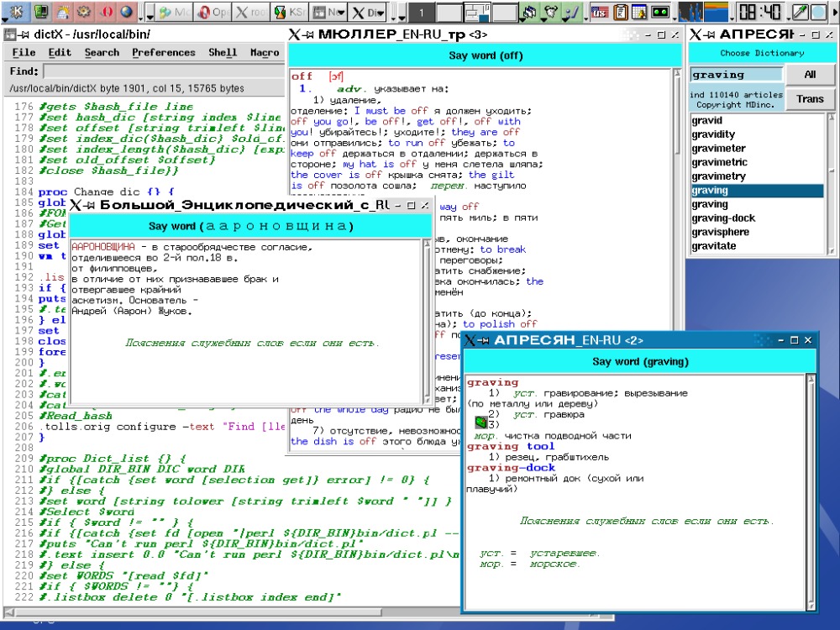
Task: Expand the grouped 'Di' taskbar entry arrow
Action: tap(381, 12)
